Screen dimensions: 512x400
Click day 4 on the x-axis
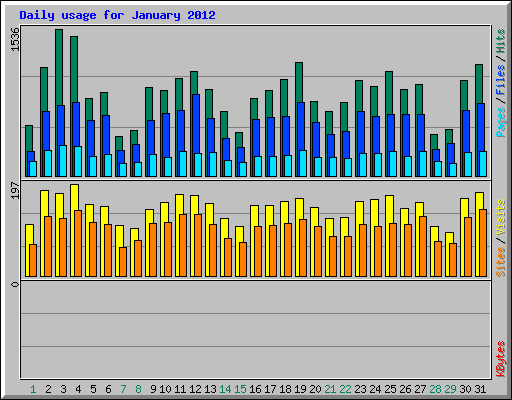pos(78,389)
